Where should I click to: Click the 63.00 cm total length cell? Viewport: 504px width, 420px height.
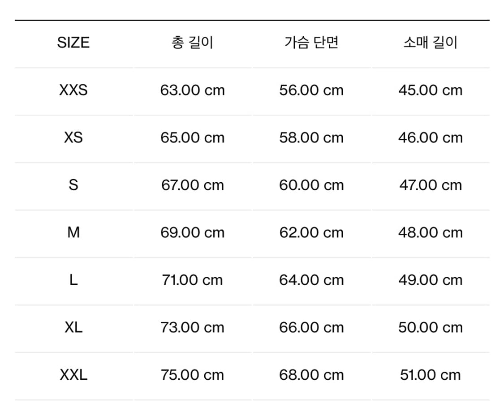192,90
